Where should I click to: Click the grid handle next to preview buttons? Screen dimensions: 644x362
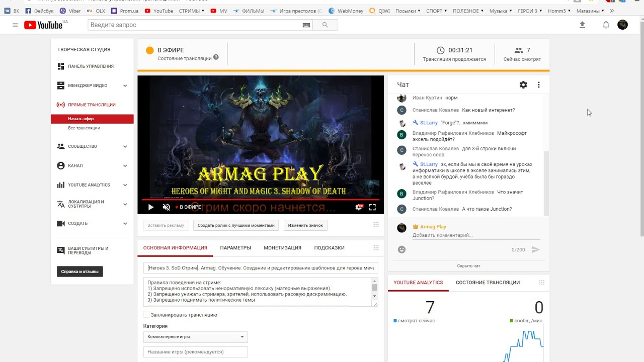pyautogui.click(x=376, y=225)
